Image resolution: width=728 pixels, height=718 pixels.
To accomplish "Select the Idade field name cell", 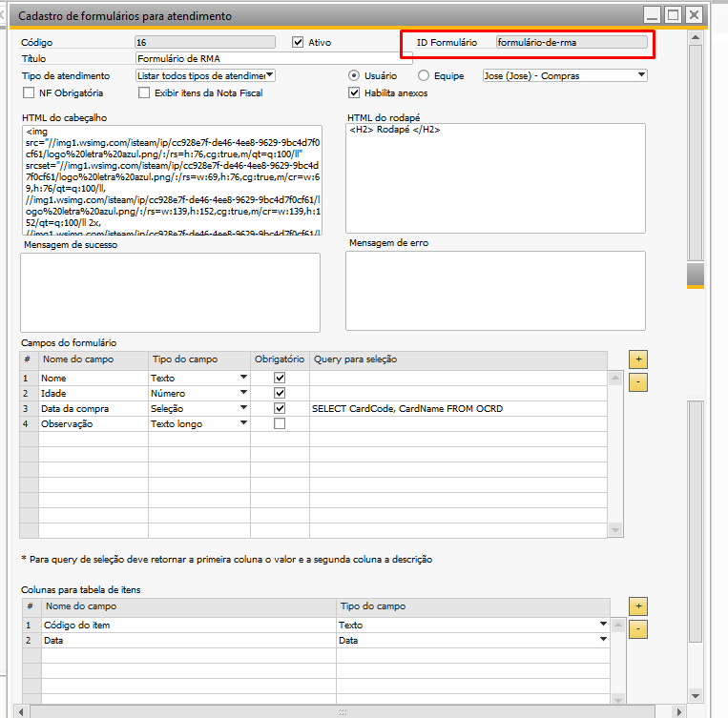I will (x=94, y=394).
